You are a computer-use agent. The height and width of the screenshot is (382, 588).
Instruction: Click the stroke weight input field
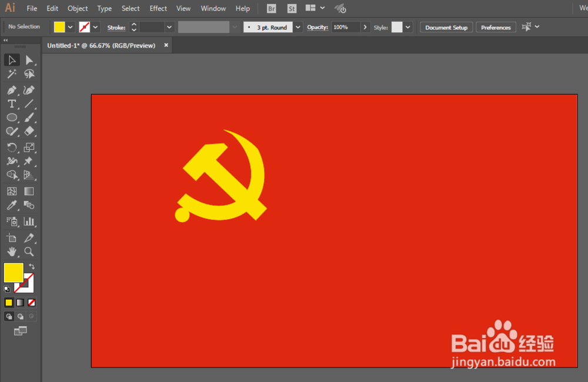[x=152, y=27]
